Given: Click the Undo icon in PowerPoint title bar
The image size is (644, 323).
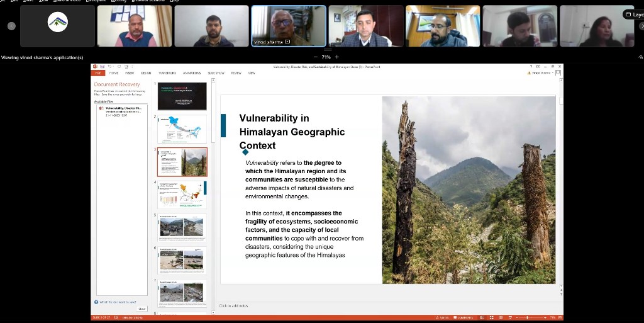Looking at the screenshot, I should (x=109, y=67).
